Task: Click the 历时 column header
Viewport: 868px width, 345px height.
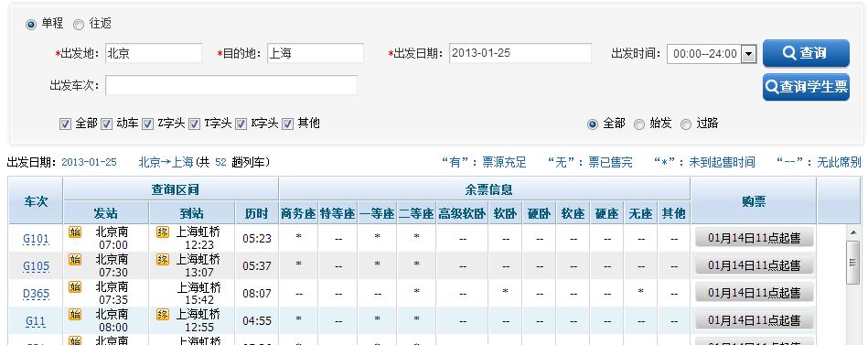Action: click(x=257, y=213)
